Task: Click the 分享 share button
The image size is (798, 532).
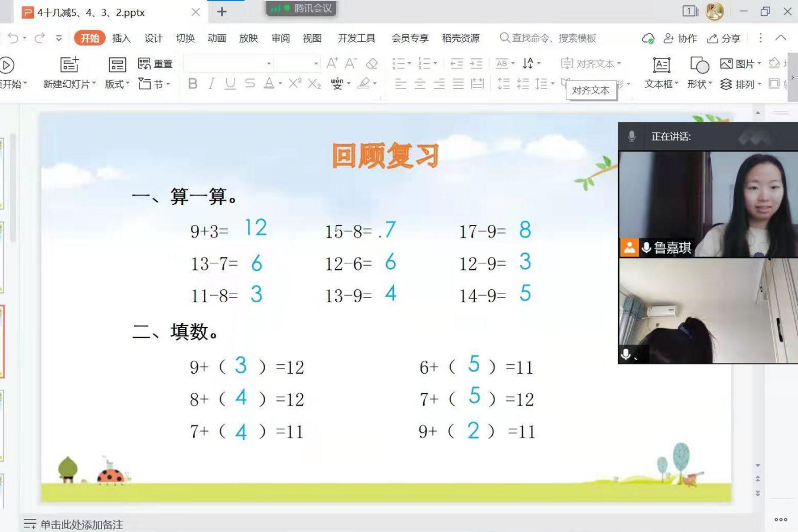Action: [x=724, y=38]
